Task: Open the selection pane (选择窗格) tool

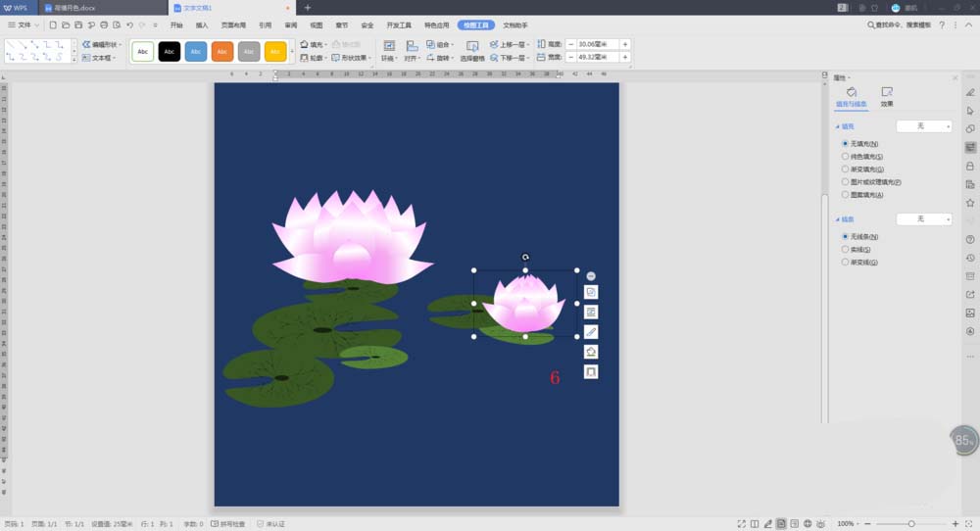Action: point(472,50)
